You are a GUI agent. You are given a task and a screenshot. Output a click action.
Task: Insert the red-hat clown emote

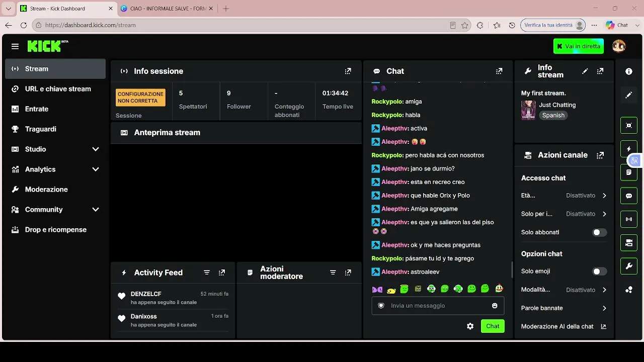[x=499, y=289]
